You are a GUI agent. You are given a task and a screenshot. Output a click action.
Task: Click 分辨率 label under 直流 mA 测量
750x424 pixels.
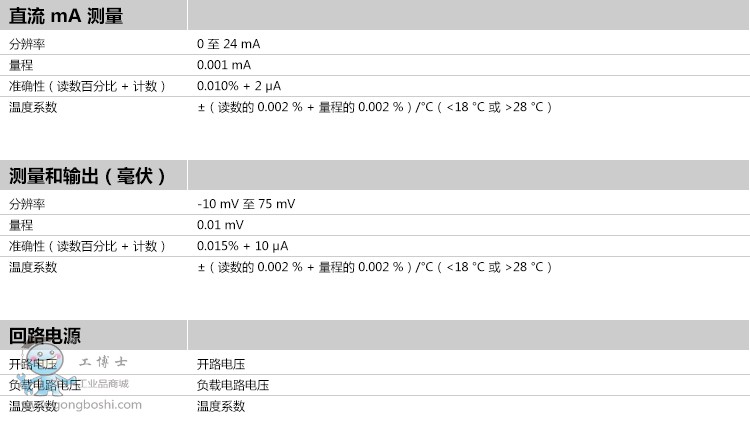point(27,44)
